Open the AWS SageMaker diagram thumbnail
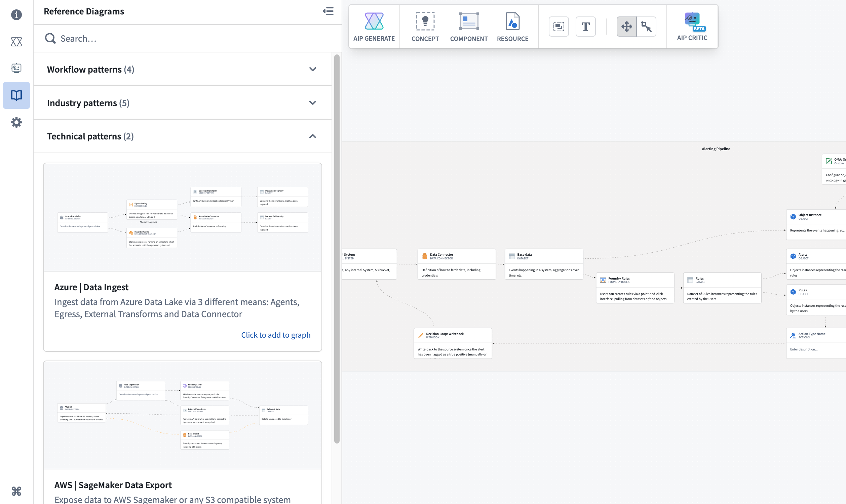 (183, 415)
